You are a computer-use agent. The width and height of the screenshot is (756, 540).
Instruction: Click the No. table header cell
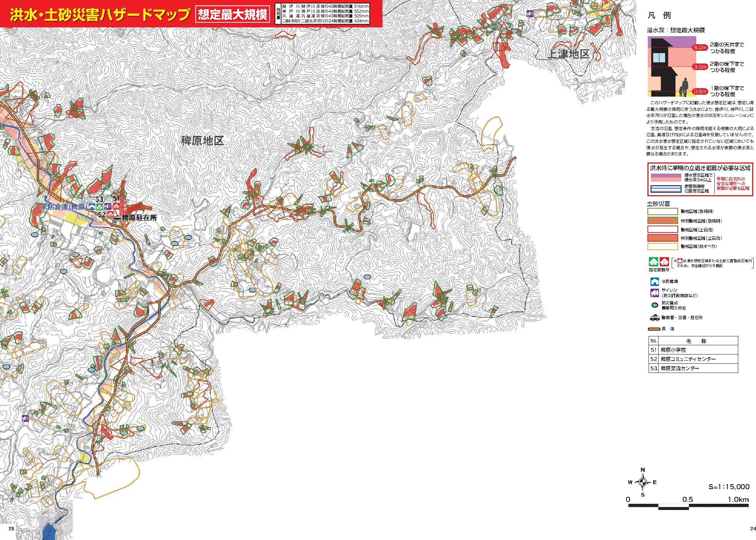(x=654, y=341)
